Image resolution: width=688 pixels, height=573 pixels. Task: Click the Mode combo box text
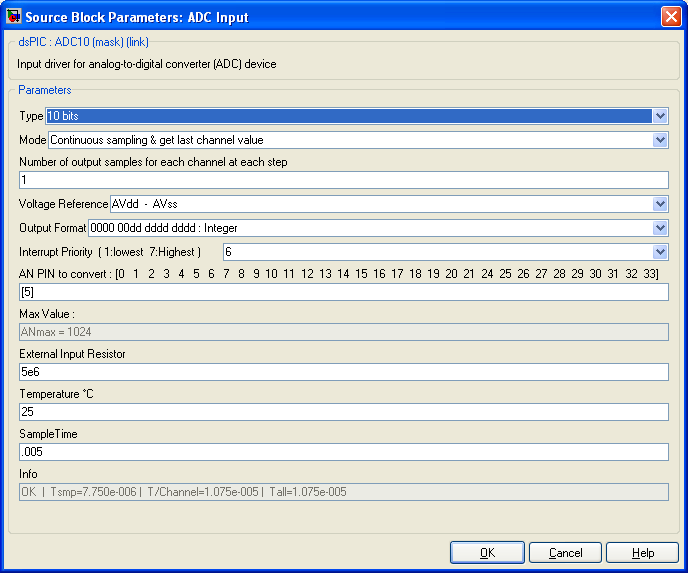349,140
